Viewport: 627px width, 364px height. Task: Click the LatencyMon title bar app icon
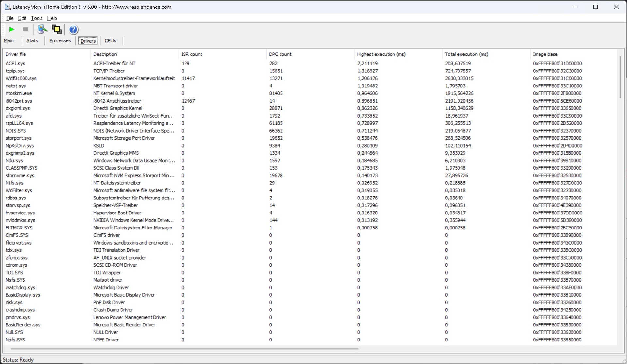pyautogui.click(x=8, y=7)
